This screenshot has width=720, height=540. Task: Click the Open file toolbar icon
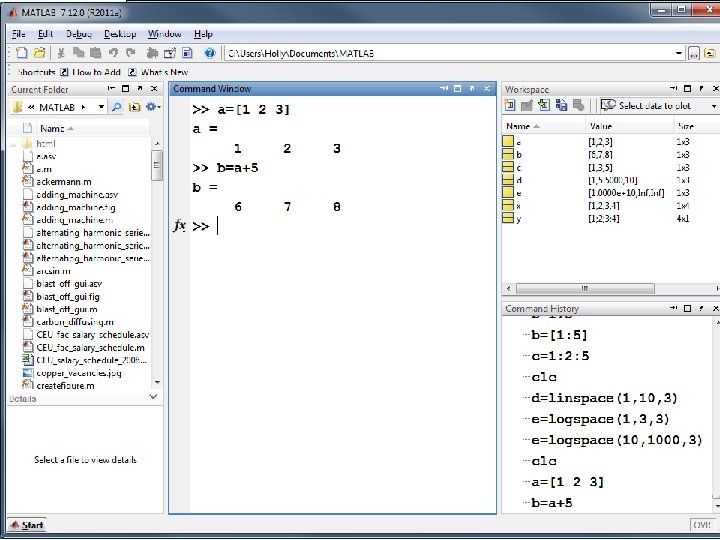pyautogui.click(x=39, y=53)
